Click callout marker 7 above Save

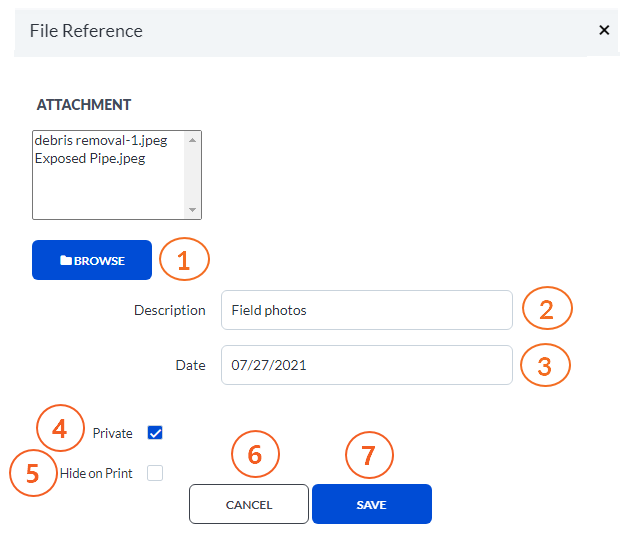pos(369,455)
